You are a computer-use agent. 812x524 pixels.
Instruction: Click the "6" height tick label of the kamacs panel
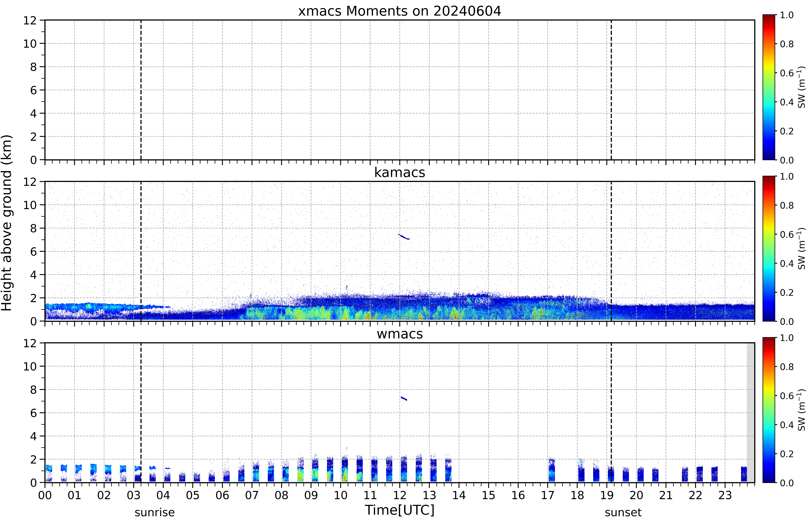pyautogui.click(x=33, y=251)
